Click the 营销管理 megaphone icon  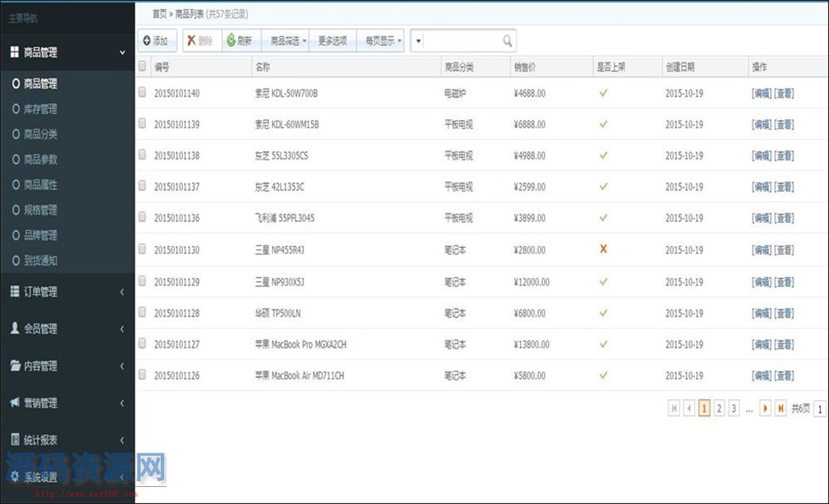click(15, 402)
